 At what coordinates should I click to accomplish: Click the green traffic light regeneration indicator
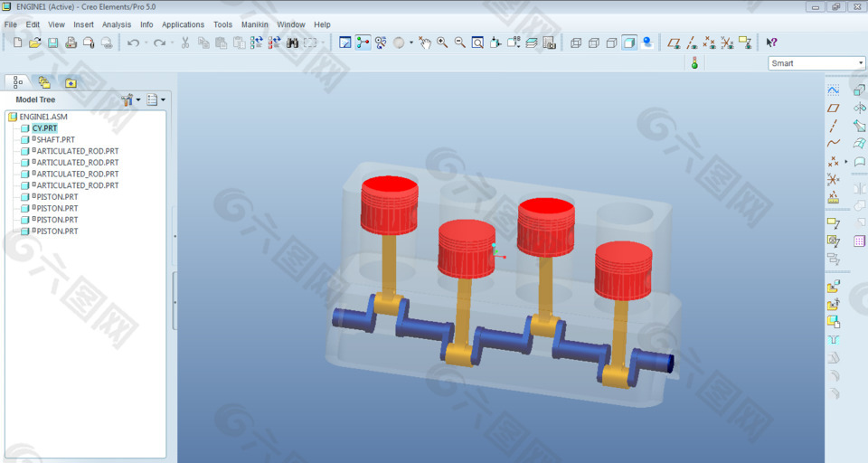coord(694,63)
